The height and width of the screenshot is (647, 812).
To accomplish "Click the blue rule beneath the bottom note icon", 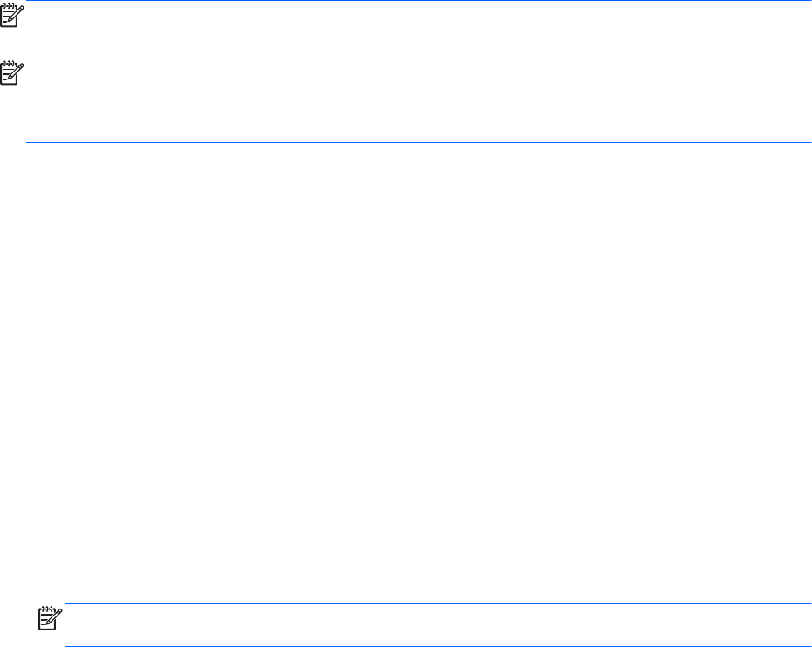I will pyautogui.click(x=437, y=646).
